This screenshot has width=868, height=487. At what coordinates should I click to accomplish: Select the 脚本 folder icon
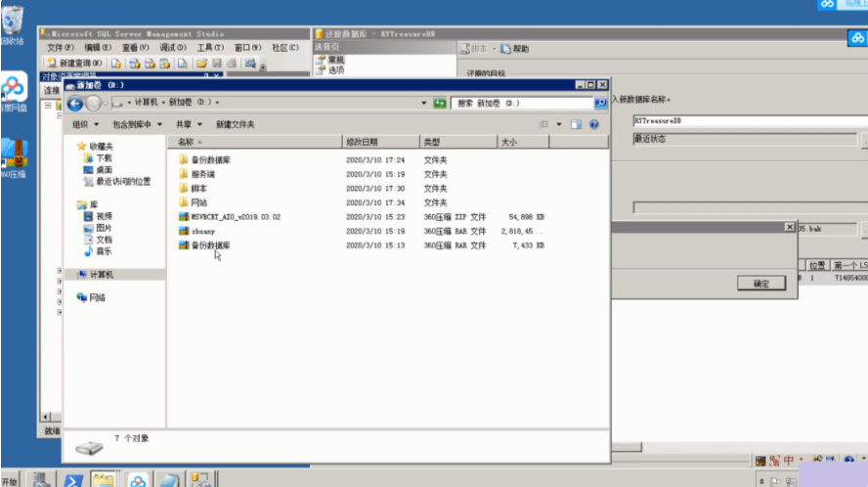[x=184, y=189]
